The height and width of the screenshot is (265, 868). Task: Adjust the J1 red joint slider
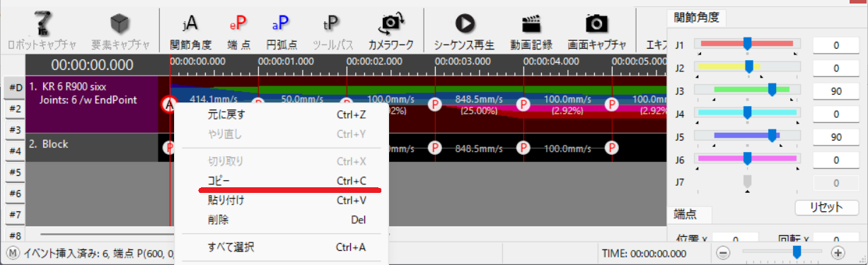pyautogui.click(x=748, y=44)
